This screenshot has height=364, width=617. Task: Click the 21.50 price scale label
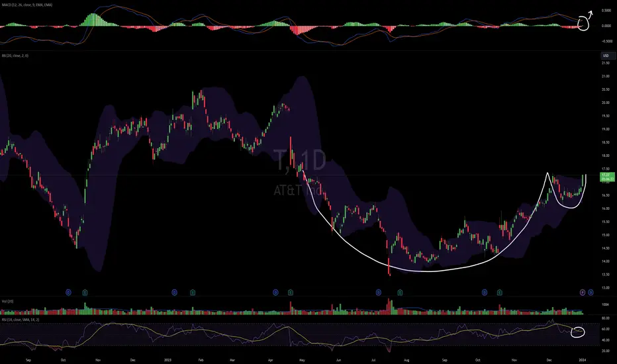coord(606,63)
